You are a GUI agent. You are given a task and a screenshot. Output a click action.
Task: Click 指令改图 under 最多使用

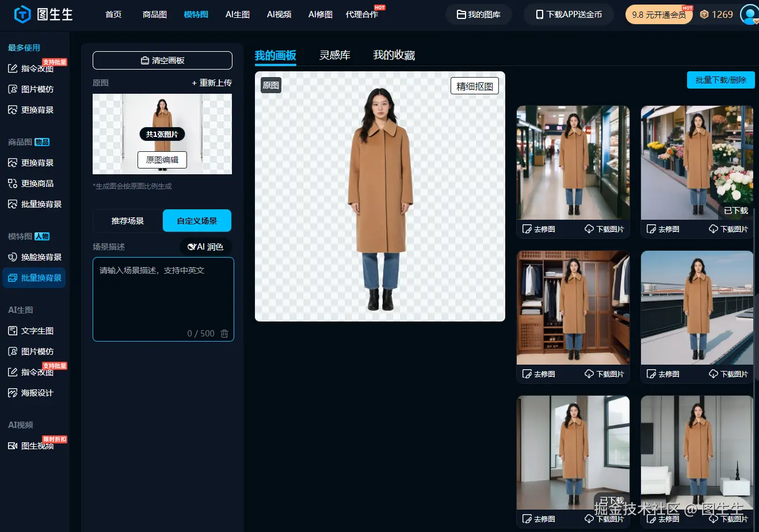[31, 68]
